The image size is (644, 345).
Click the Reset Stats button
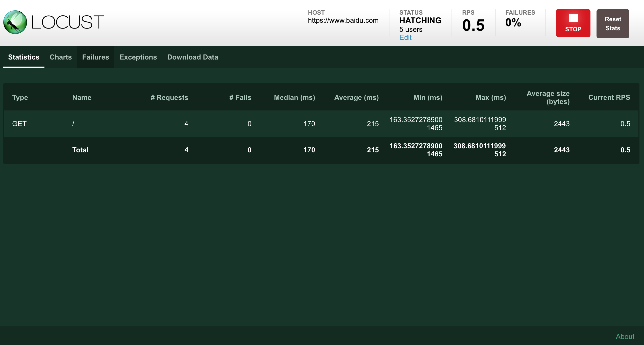tap(612, 24)
